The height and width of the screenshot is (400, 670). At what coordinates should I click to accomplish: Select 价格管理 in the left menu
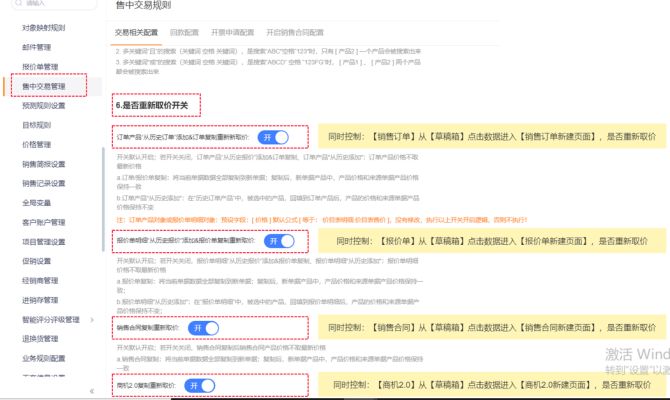37,144
